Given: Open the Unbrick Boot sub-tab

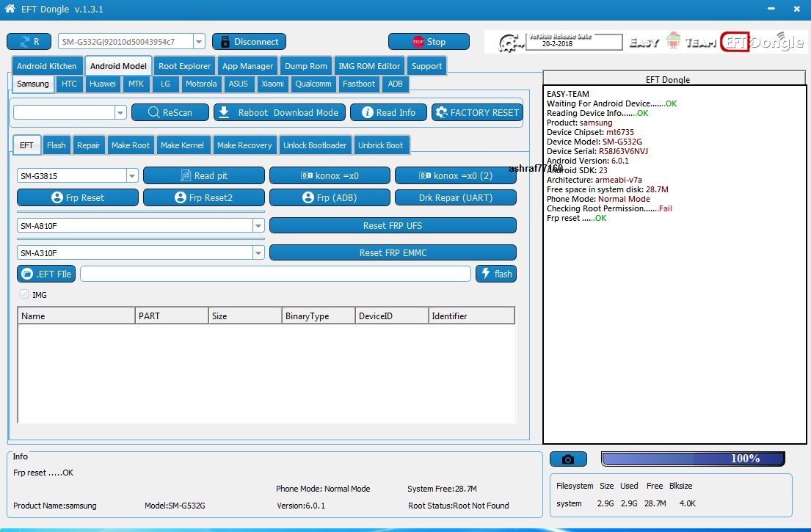Looking at the screenshot, I should [381, 145].
